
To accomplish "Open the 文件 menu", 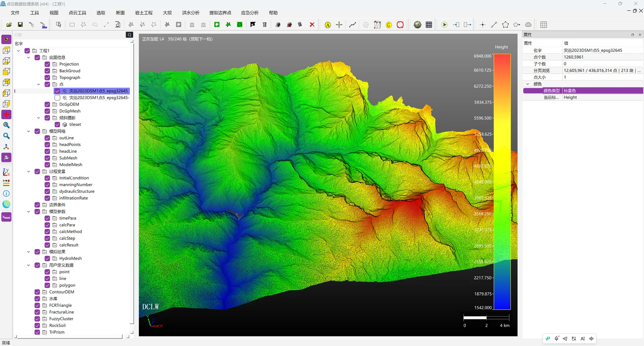I will (15, 13).
